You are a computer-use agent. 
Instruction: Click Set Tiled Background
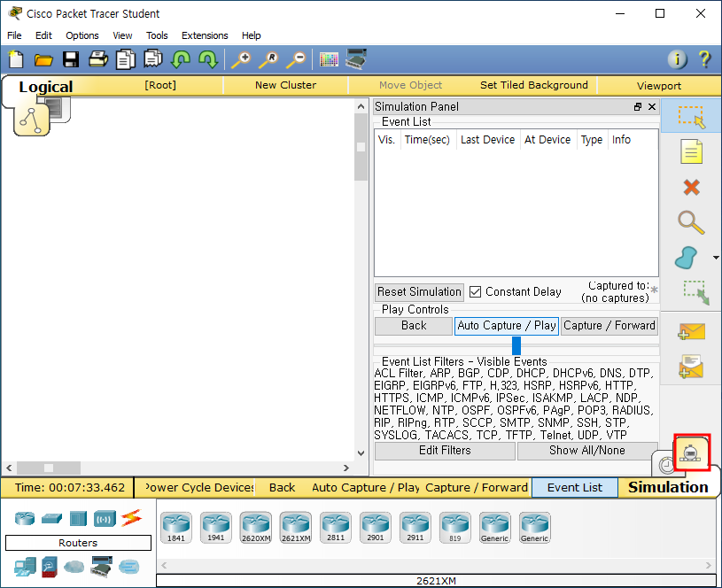[533, 85]
